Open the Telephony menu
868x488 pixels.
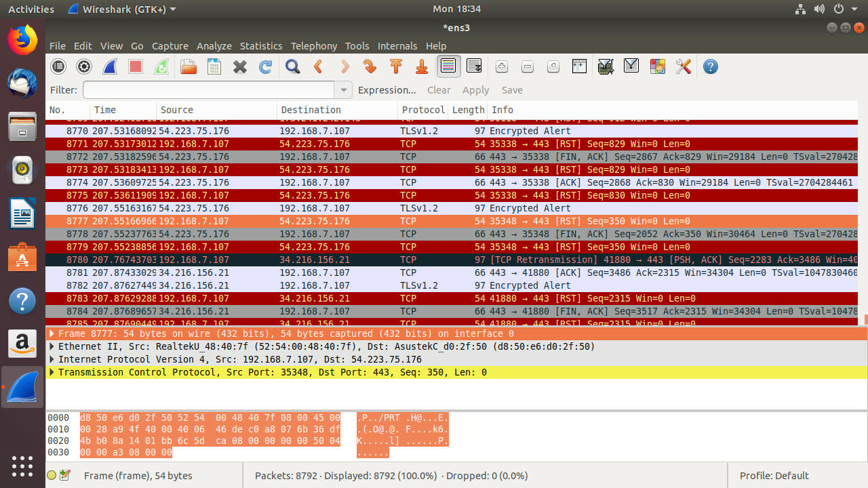pyautogui.click(x=314, y=46)
